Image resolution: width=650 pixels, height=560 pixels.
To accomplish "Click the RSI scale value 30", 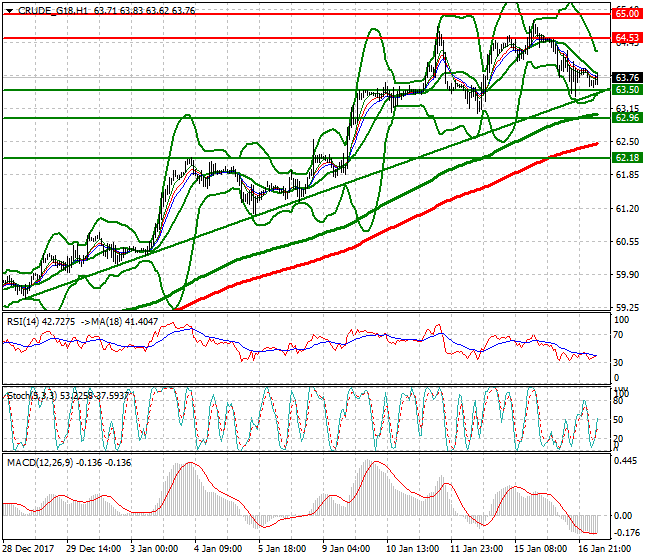I will (x=618, y=362).
